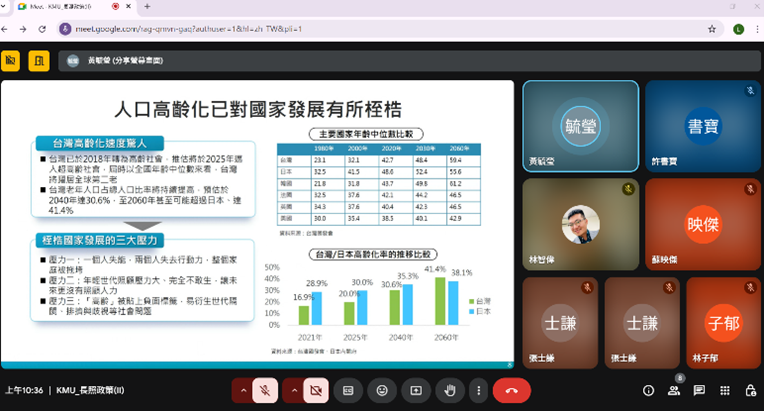Switch to the Meet KMU tab
The image size is (764, 411).
tap(61, 6)
